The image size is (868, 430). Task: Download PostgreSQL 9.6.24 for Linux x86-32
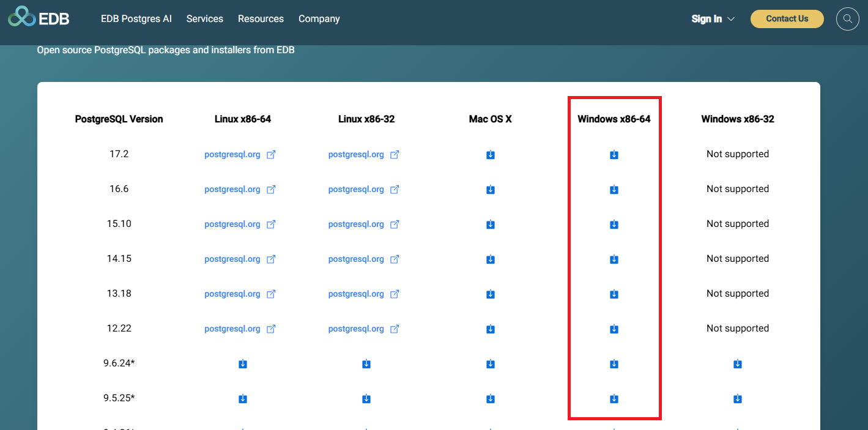pyautogui.click(x=366, y=364)
